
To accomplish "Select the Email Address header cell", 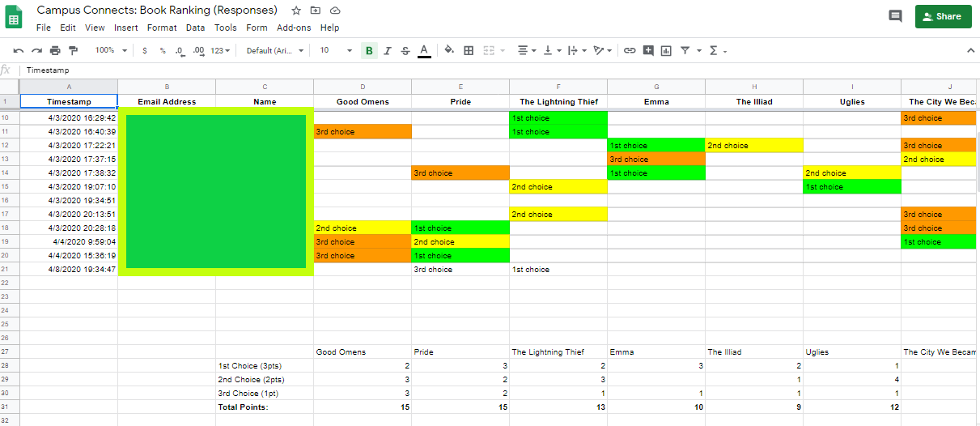I will [x=167, y=102].
